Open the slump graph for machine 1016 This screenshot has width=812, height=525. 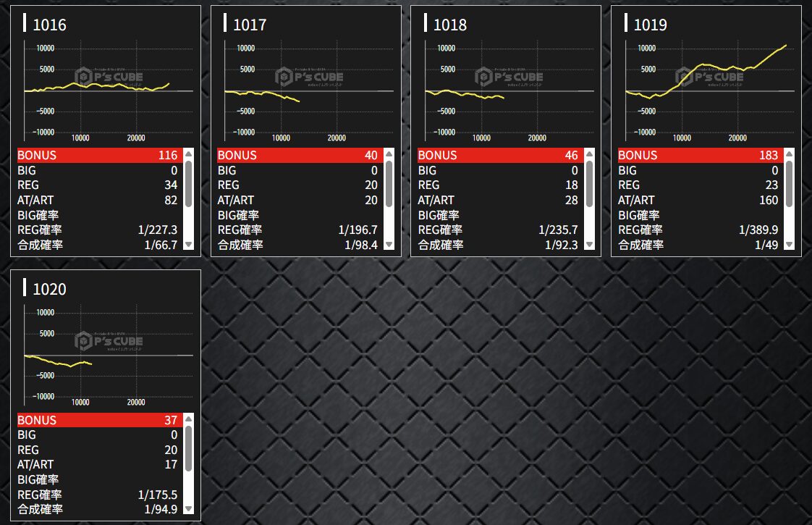tap(108, 91)
